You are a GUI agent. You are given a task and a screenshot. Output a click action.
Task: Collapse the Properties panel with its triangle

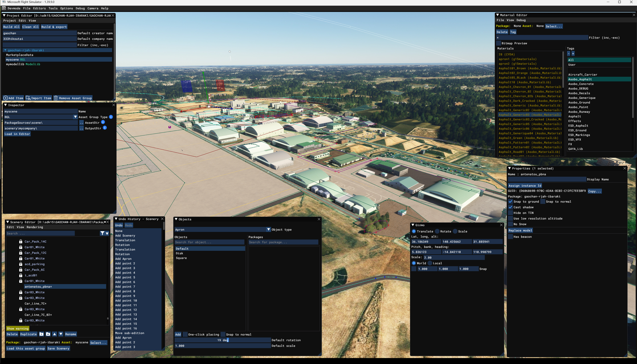click(x=510, y=168)
